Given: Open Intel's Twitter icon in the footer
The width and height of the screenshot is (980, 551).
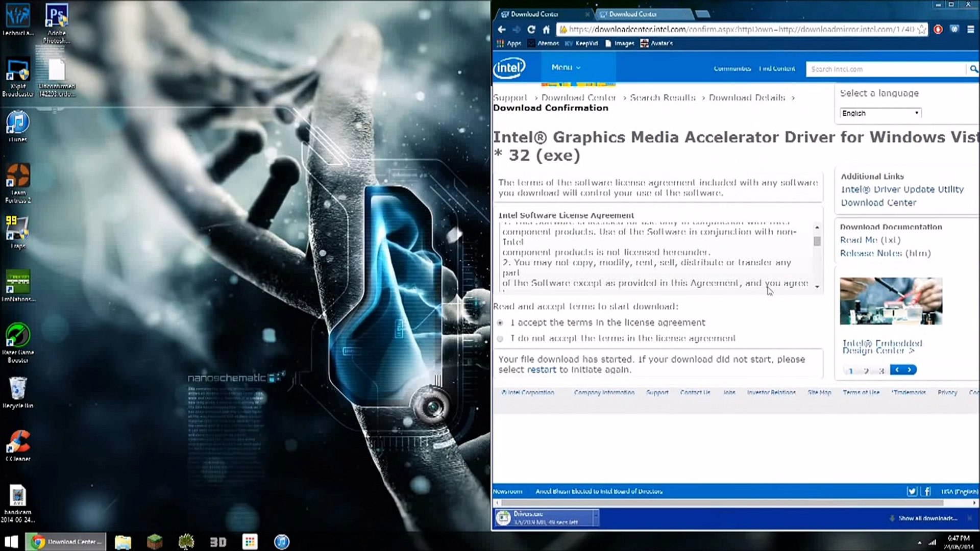Looking at the screenshot, I should 912,491.
